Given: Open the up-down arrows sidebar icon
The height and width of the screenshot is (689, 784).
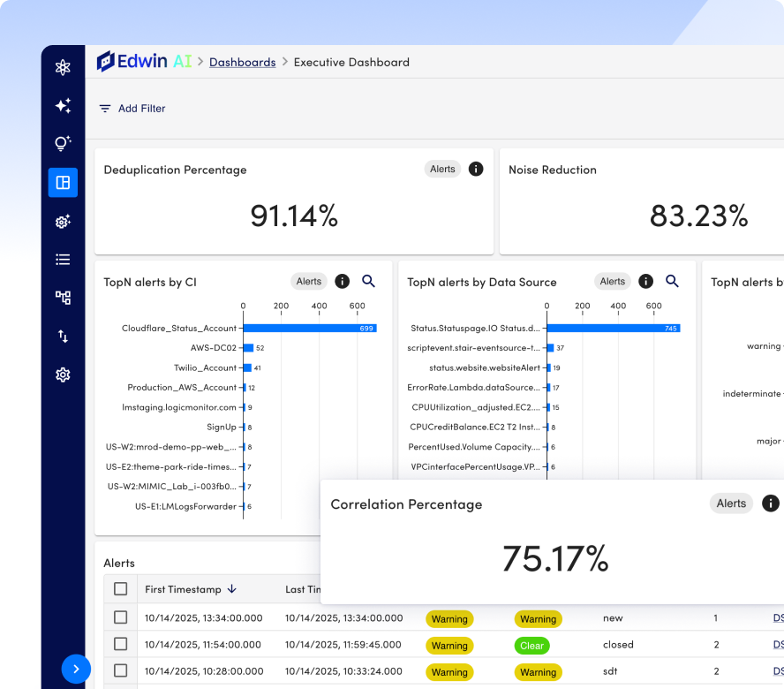Looking at the screenshot, I should 63,336.
